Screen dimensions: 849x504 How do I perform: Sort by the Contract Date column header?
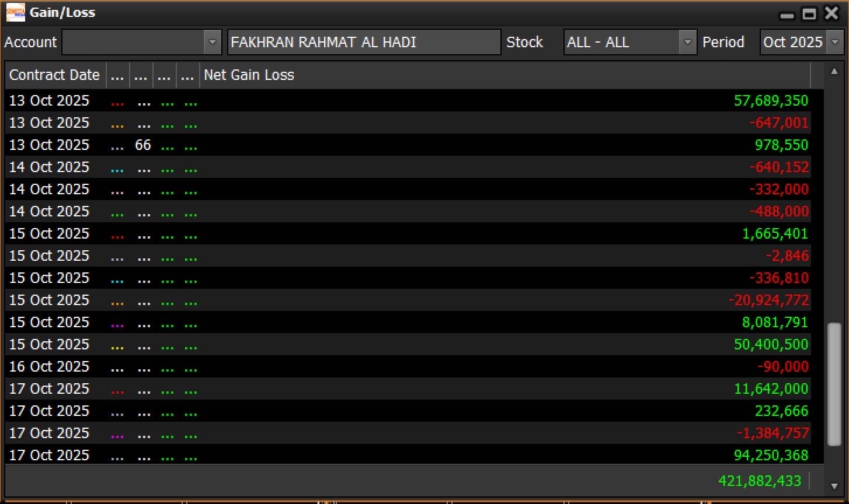pyautogui.click(x=55, y=75)
